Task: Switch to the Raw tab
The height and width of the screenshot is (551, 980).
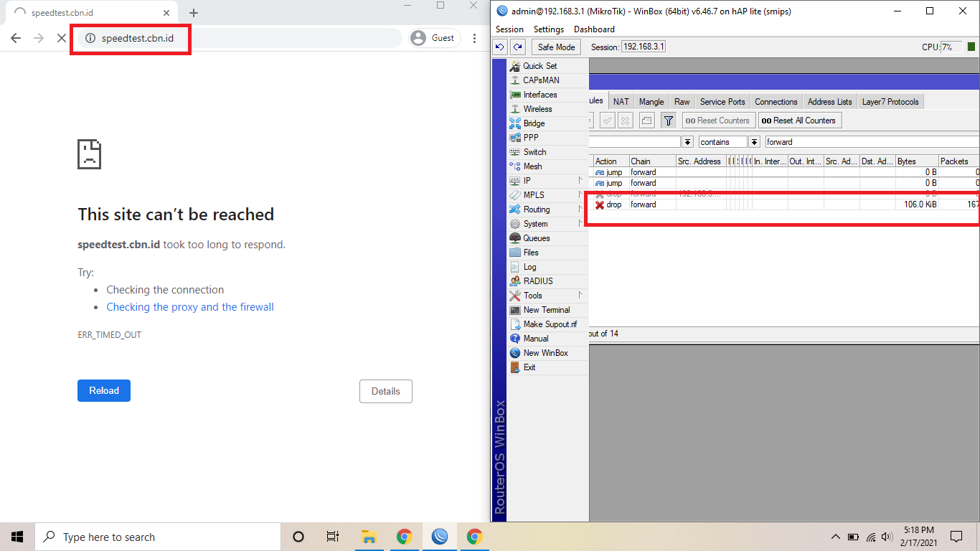Action: pyautogui.click(x=682, y=102)
